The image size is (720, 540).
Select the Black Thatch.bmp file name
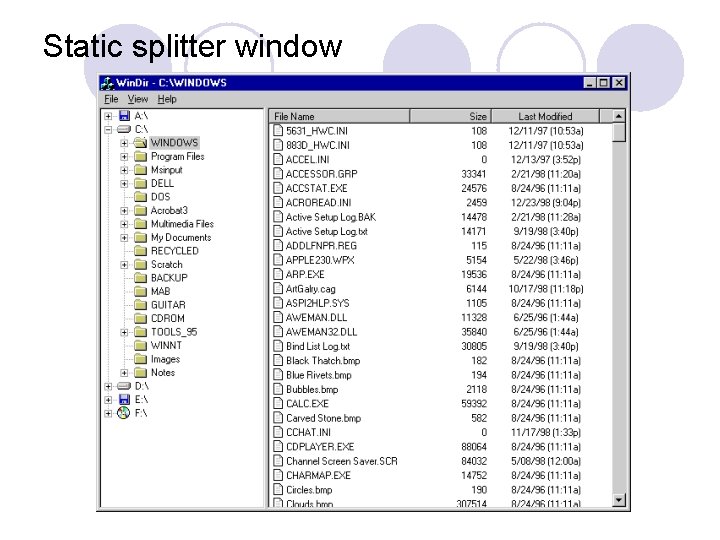[323, 361]
